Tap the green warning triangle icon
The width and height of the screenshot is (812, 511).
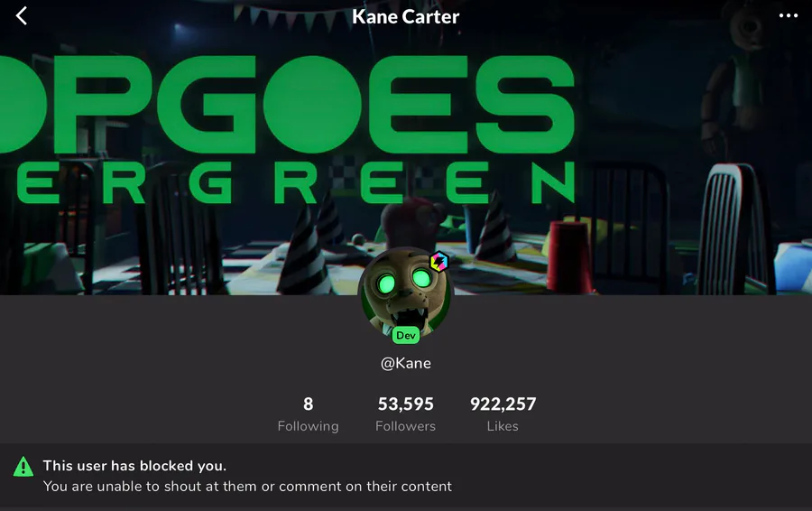tap(23, 467)
